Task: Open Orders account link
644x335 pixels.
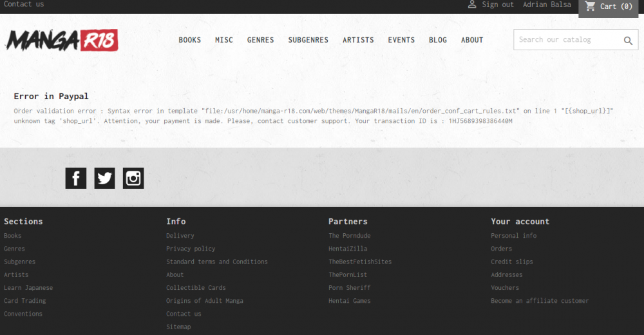Action: coord(502,249)
